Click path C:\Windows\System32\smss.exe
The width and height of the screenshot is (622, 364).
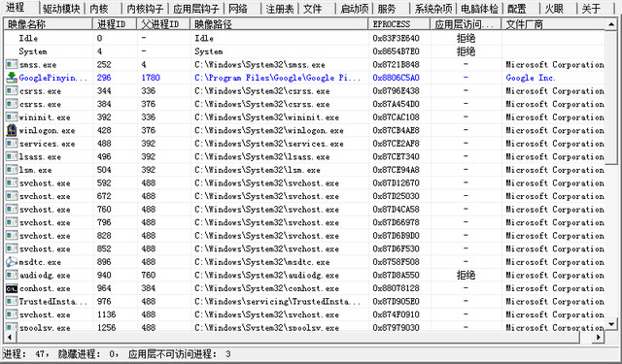(259, 64)
